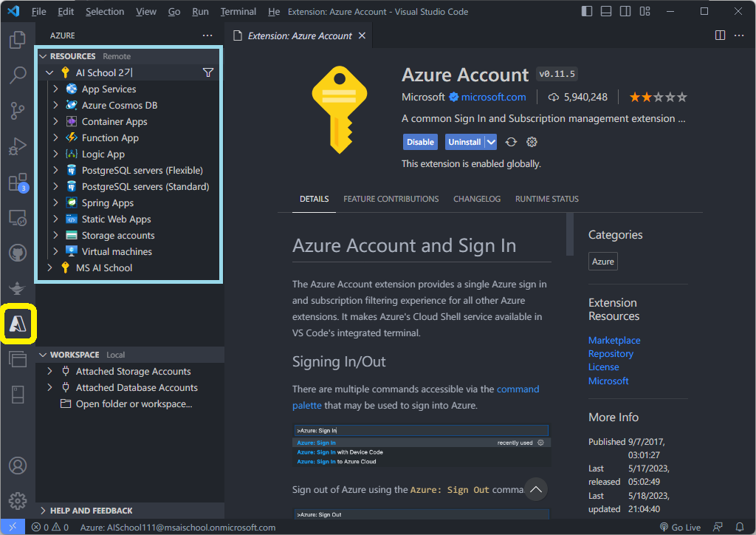Open the License link
The height and width of the screenshot is (535, 756).
pos(603,367)
